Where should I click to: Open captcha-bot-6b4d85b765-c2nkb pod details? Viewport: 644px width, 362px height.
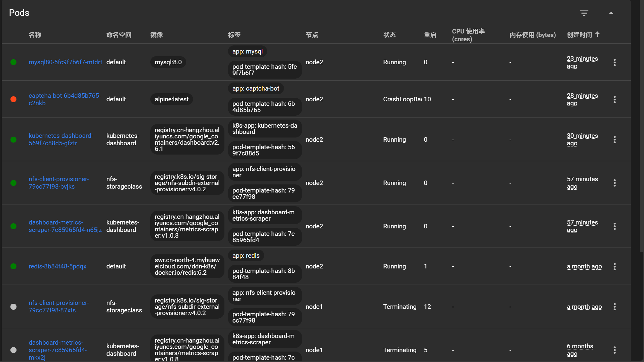[64, 99]
